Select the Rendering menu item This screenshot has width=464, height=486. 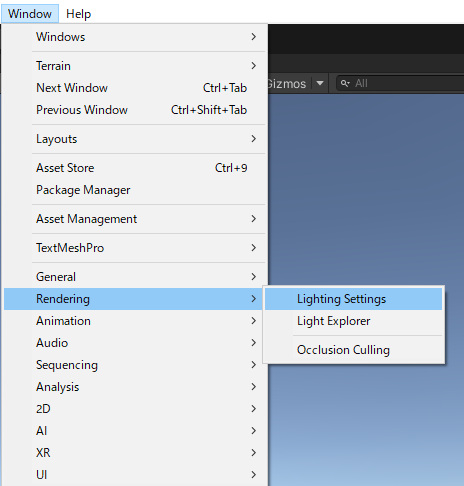click(134, 299)
